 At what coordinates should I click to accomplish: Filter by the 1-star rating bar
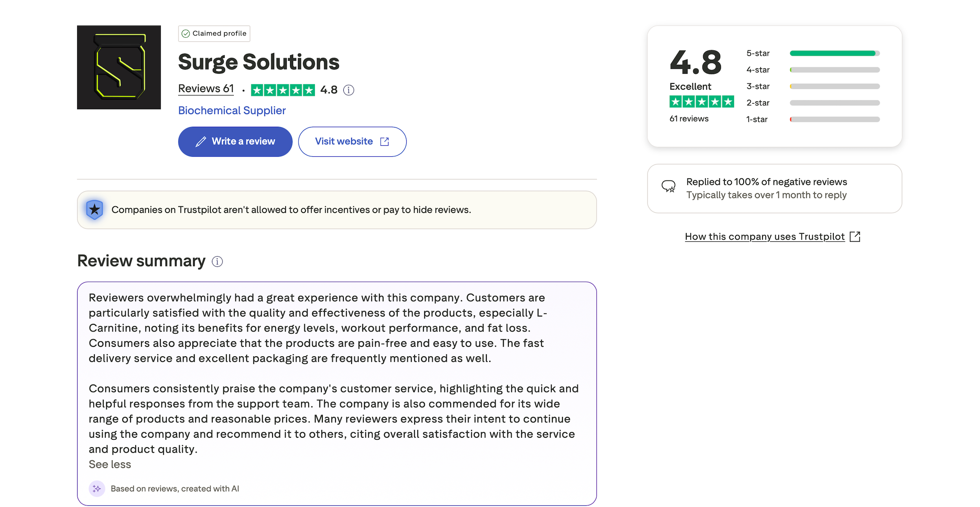click(x=813, y=119)
